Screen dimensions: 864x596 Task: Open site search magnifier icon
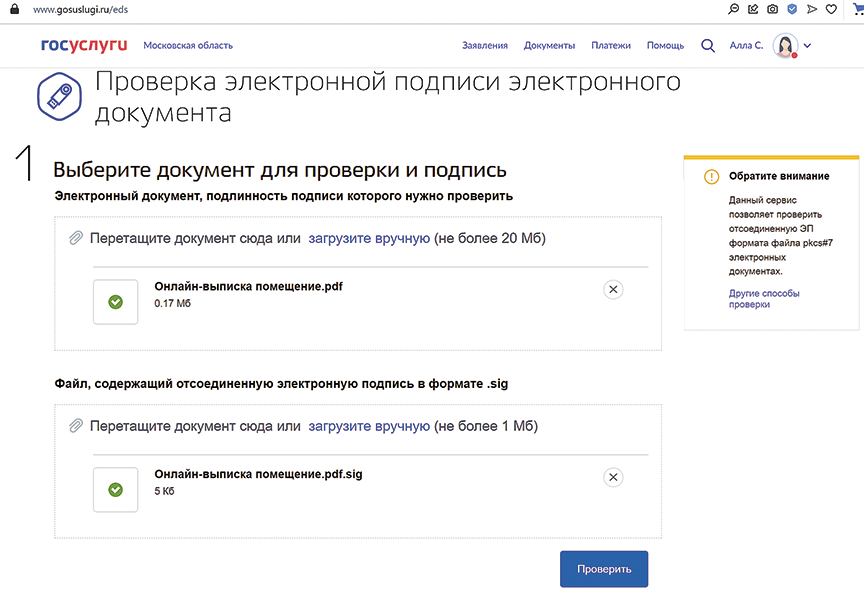tap(708, 45)
